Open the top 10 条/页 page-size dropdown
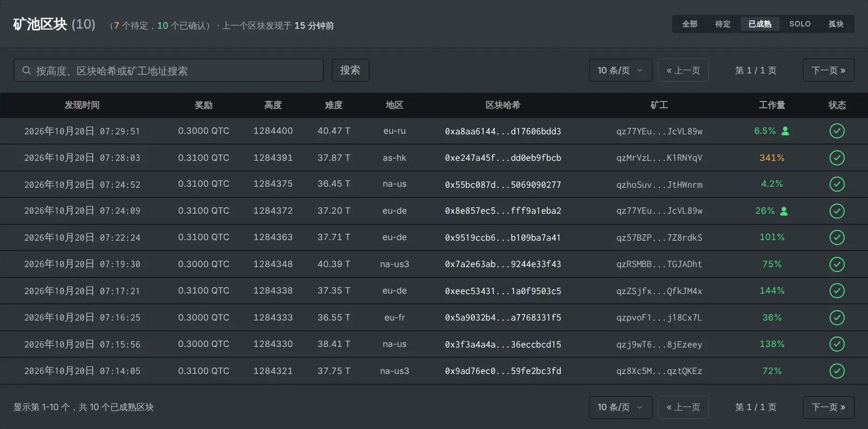 (621, 70)
